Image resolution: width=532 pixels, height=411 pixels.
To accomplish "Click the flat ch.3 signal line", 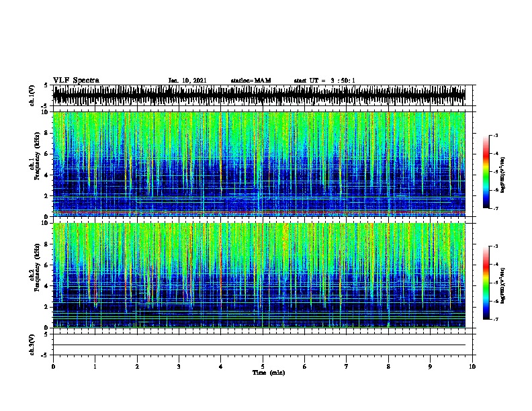I will pos(259,345).
